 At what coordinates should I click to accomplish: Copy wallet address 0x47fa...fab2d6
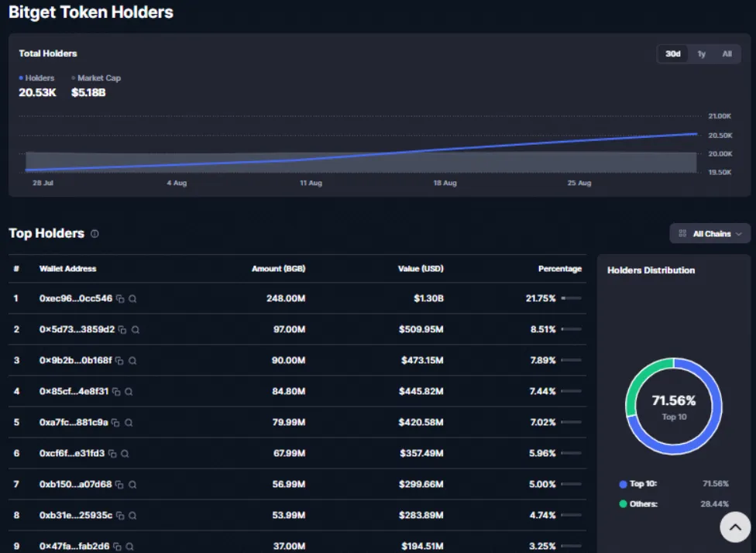click(117, 546)
